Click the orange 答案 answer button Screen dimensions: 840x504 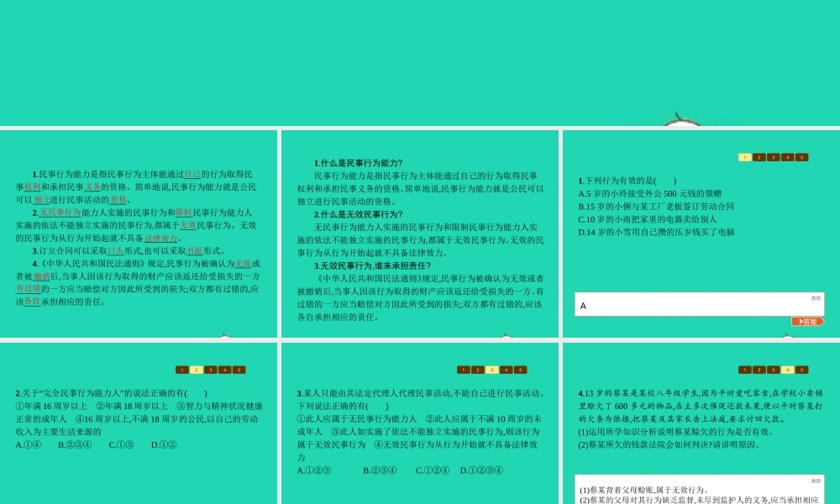808,322
